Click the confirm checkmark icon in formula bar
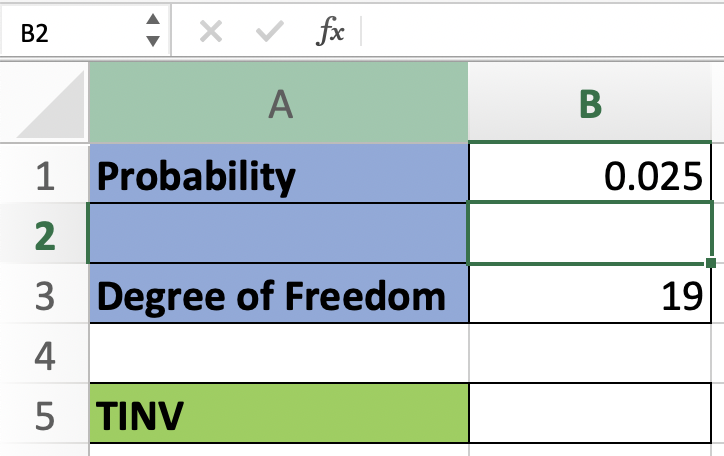724x456 pixels. pos(268,32)
